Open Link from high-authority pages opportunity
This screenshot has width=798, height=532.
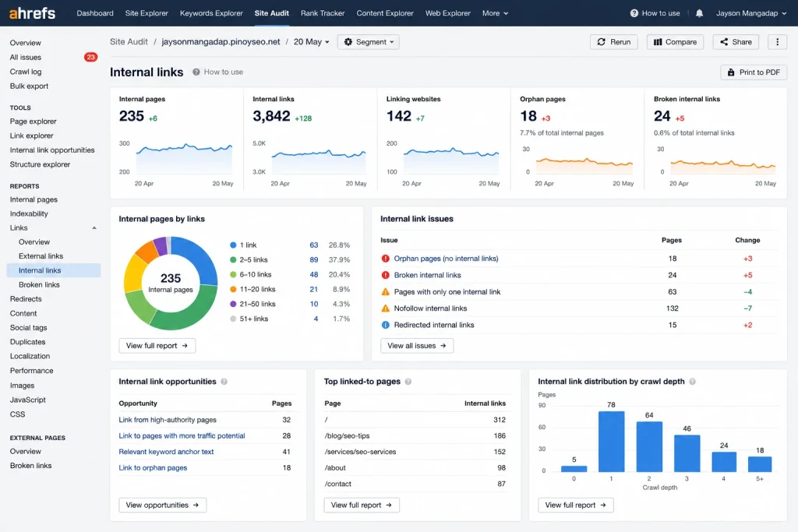tap(168, 420)
